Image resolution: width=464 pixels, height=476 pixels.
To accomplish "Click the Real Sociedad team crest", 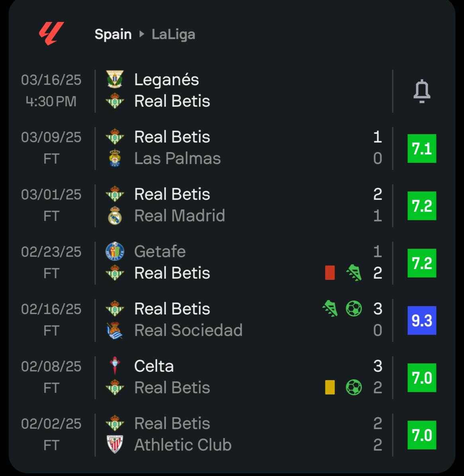I will (x=115, y=330).
